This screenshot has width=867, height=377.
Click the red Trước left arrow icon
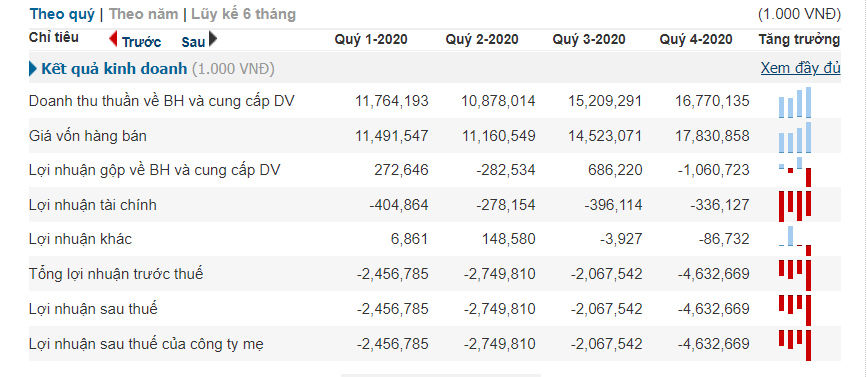pyautogui.click(x=113, y=39)
